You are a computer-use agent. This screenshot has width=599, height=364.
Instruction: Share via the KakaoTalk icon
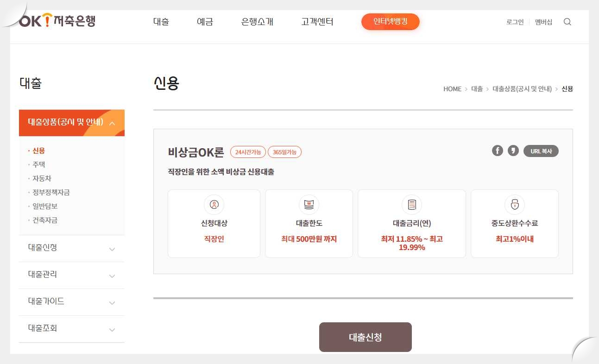tap(513, 150)
